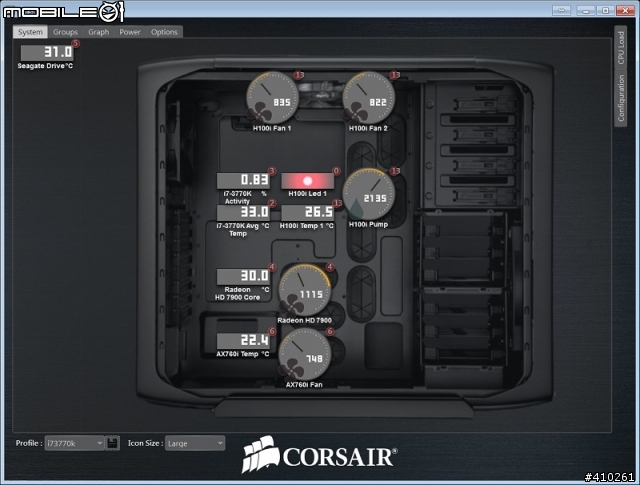640x485 pixels.
Task: Click the AX760i Temp readout 22.4
Action: point(243,341)
